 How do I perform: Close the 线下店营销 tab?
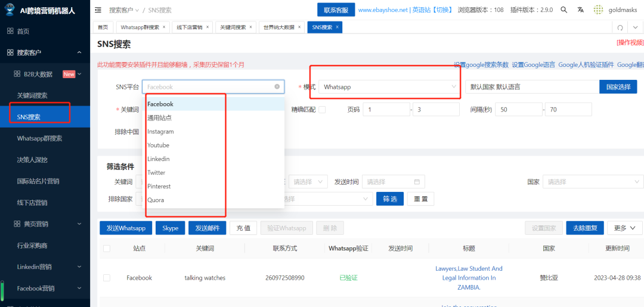208,27
